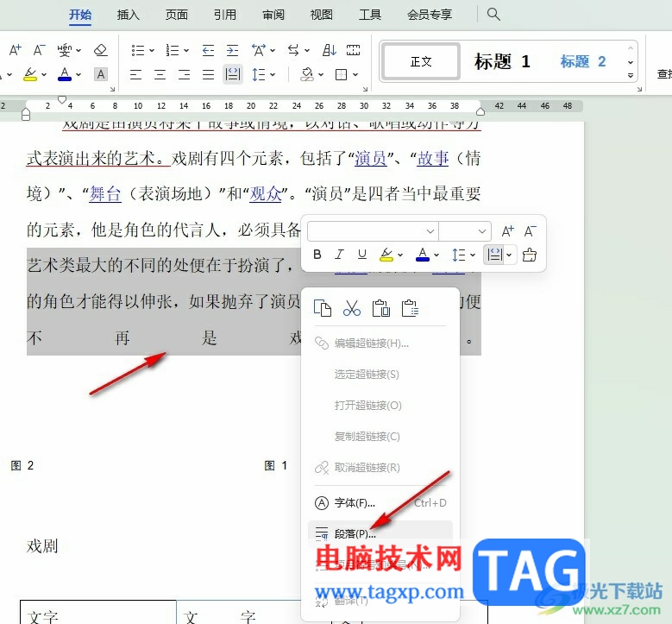Switch to 页面 tab
This screenshot has height=624, width=672.
(177, 15)
